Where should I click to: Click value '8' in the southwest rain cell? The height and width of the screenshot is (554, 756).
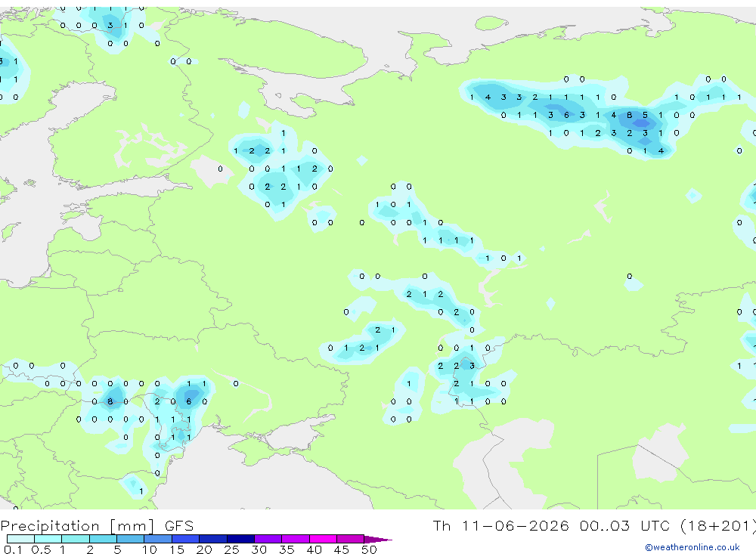(x=110, y=401)
